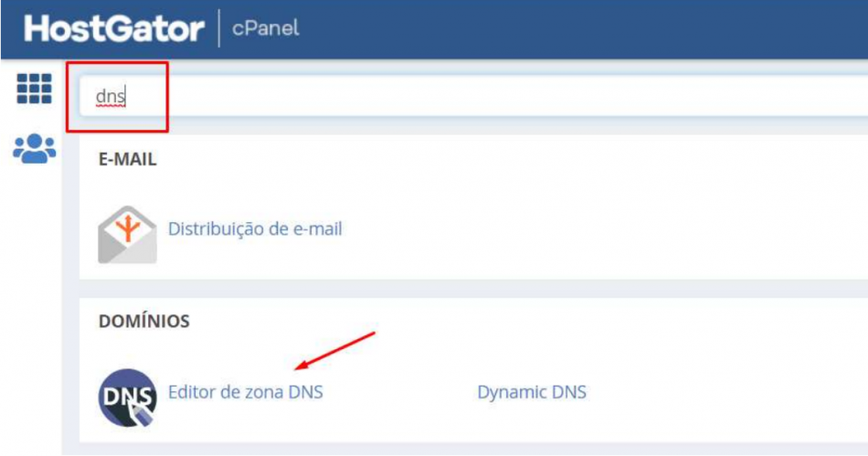This screenshot has height=456, width=868.
Task: Click the email distribution envelope icon
Action: coord(126,234)
